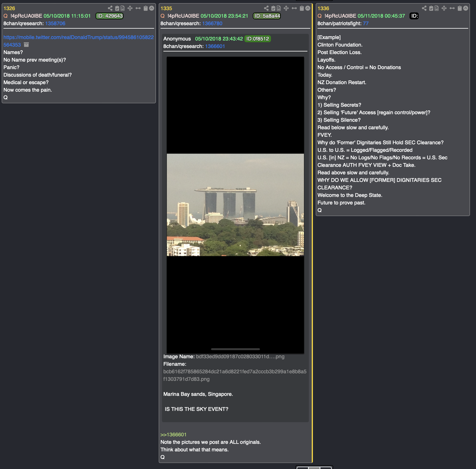
Task: Click the black empty ID badge on post 1336
Action: pos(414,16)
